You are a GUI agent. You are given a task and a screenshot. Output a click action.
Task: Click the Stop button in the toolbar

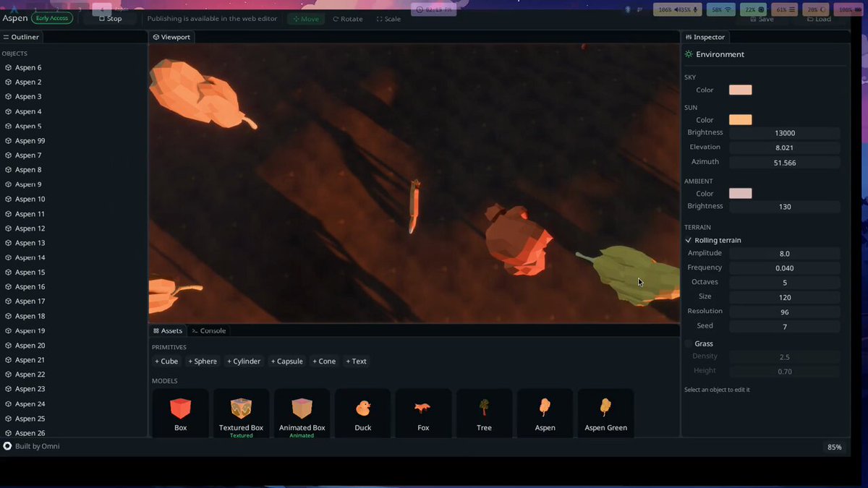tap(110, 19)
